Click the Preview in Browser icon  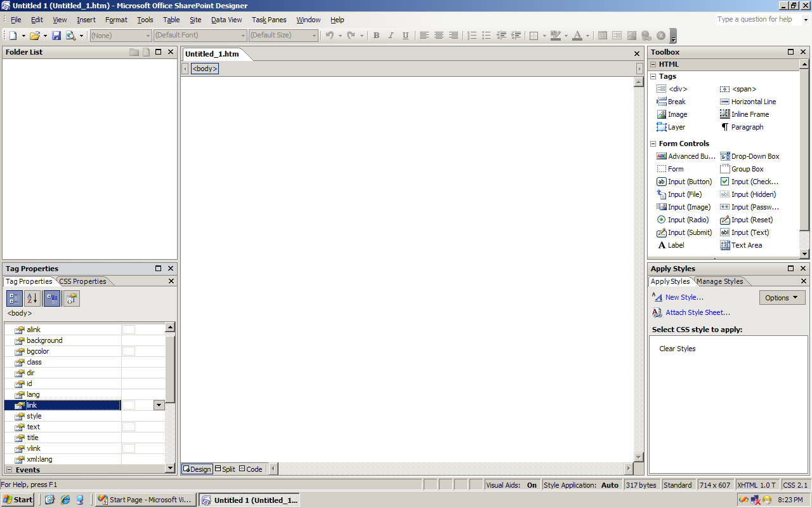pyautogui.click(x=70, y=36)
